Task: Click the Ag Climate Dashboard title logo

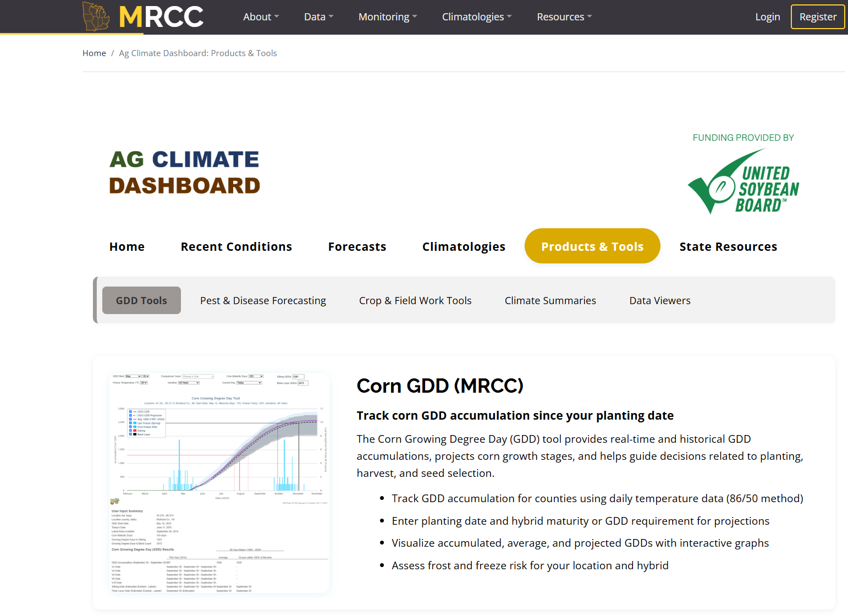Action: tap(184, 172)
